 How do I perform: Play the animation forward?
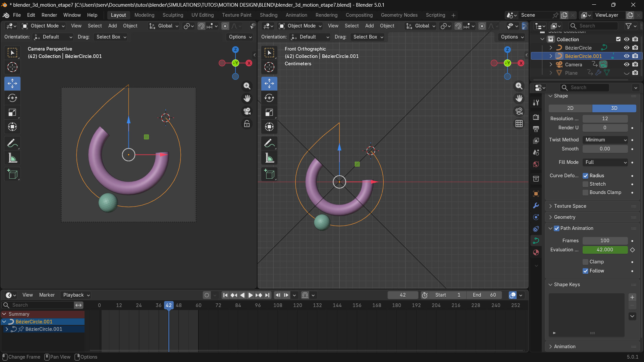pyautogui.click(x=250, y=295)
